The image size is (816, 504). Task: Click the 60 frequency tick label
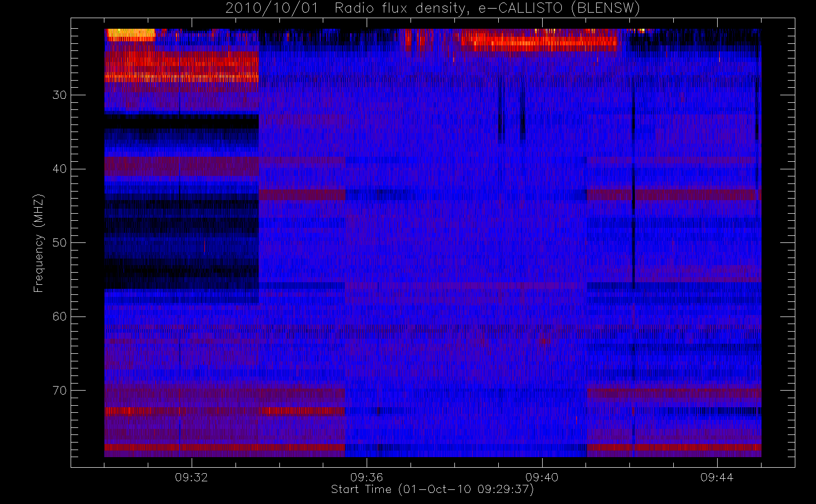click(60, 317)
